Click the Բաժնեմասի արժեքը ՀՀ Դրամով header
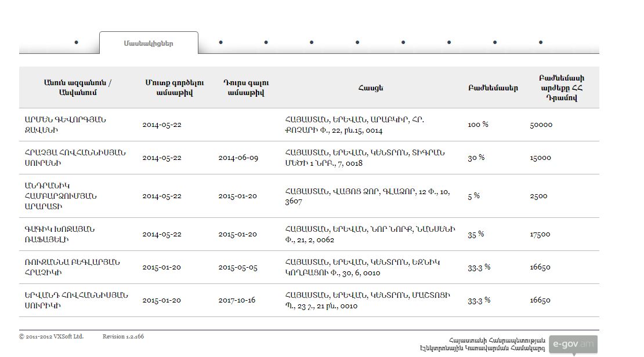Screen dimensions: 644x357 (x=561, y=88)
